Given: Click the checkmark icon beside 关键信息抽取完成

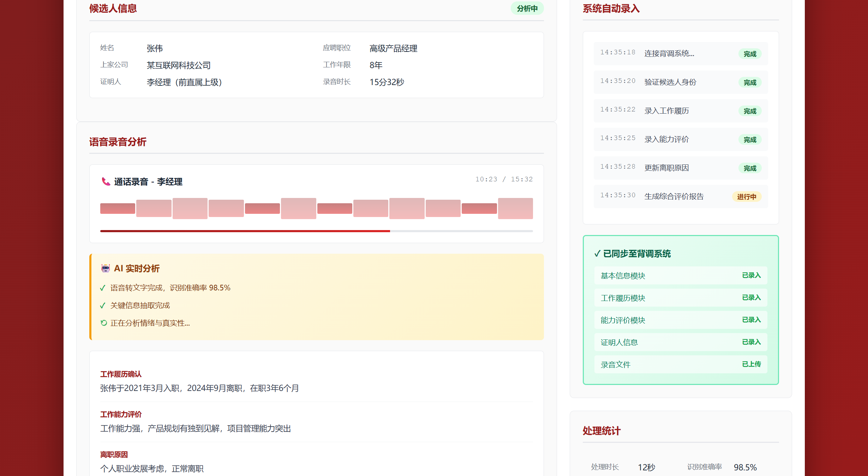Looking at the screenshot, I should point(103,305).
